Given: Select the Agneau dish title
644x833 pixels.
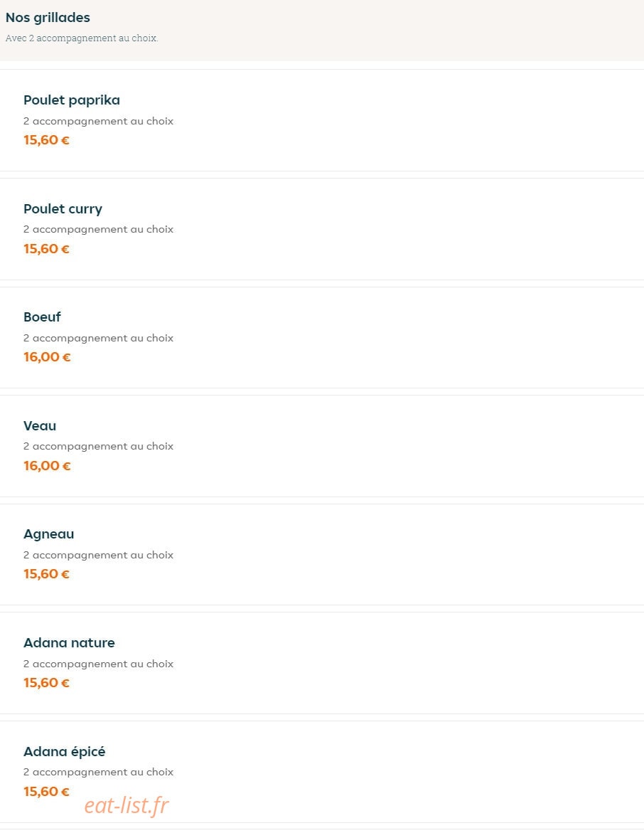Looking at the screenshot, I should (x=49, y=534).
